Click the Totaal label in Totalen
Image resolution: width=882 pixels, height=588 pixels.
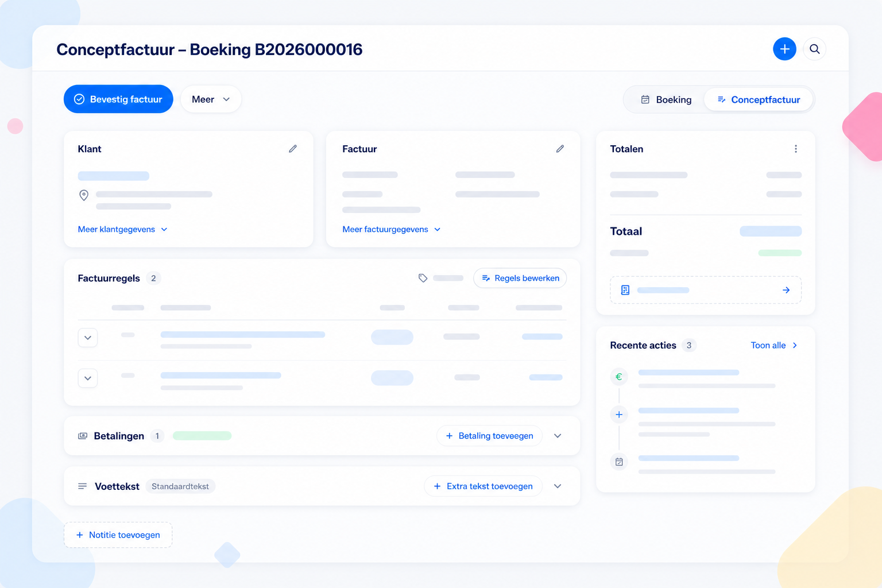click(x=626, y=231)
